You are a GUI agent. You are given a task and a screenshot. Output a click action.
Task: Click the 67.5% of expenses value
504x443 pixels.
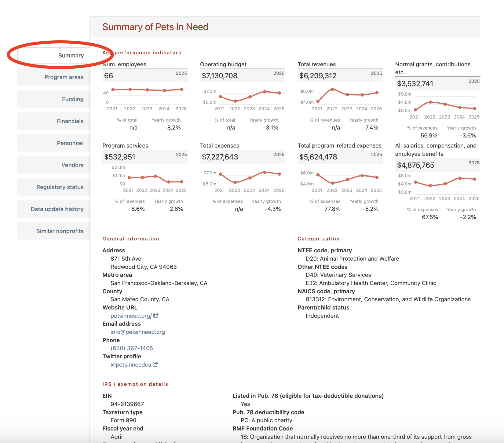430,217
